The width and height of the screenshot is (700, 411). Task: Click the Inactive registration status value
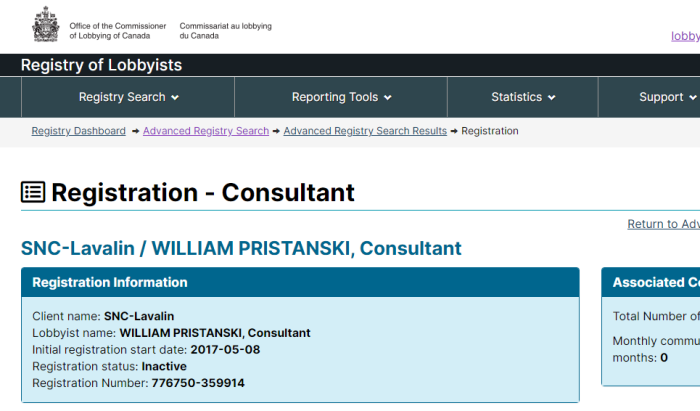[x=164, y=366]
